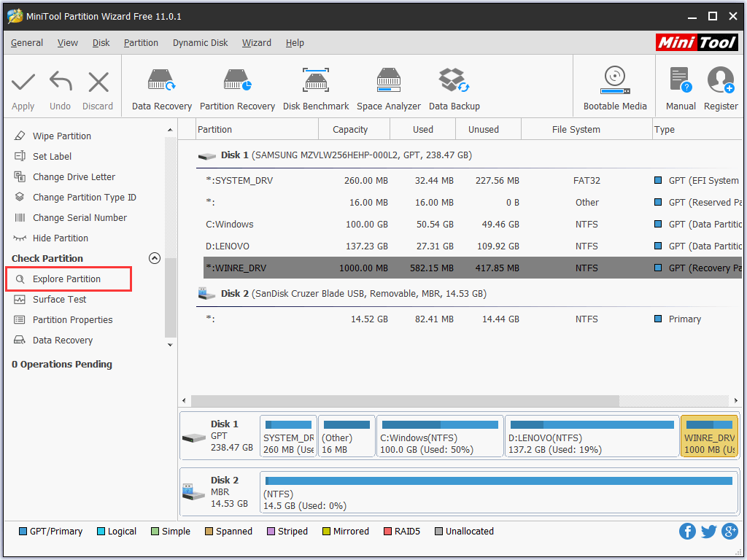Viewport: 747px width, 560px height.
Task: Open the Manual help icon
Action: pyautogui.click(x=681, y=80)
